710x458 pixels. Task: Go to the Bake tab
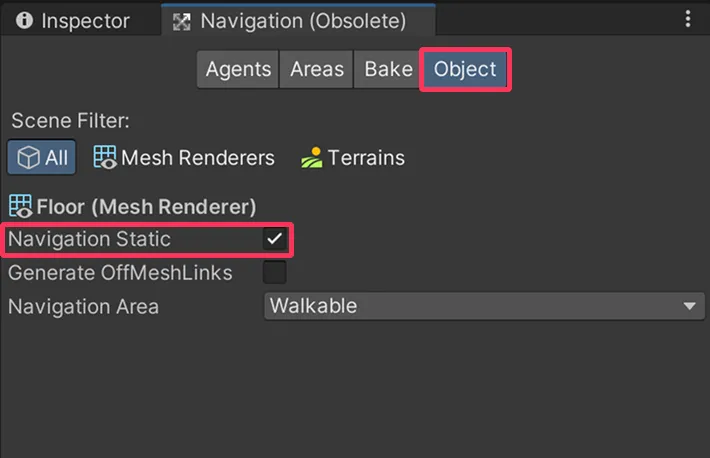(x=388, y=69)
